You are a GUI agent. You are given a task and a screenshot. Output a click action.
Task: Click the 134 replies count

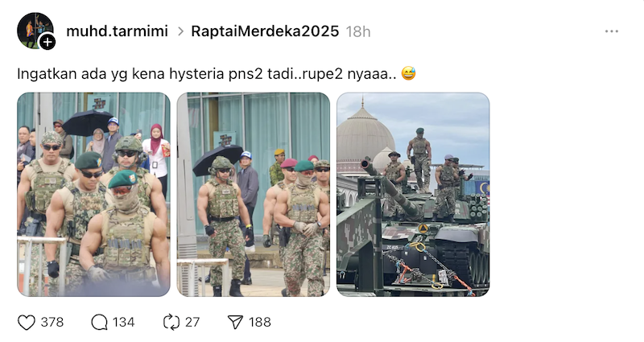point(124,323)
